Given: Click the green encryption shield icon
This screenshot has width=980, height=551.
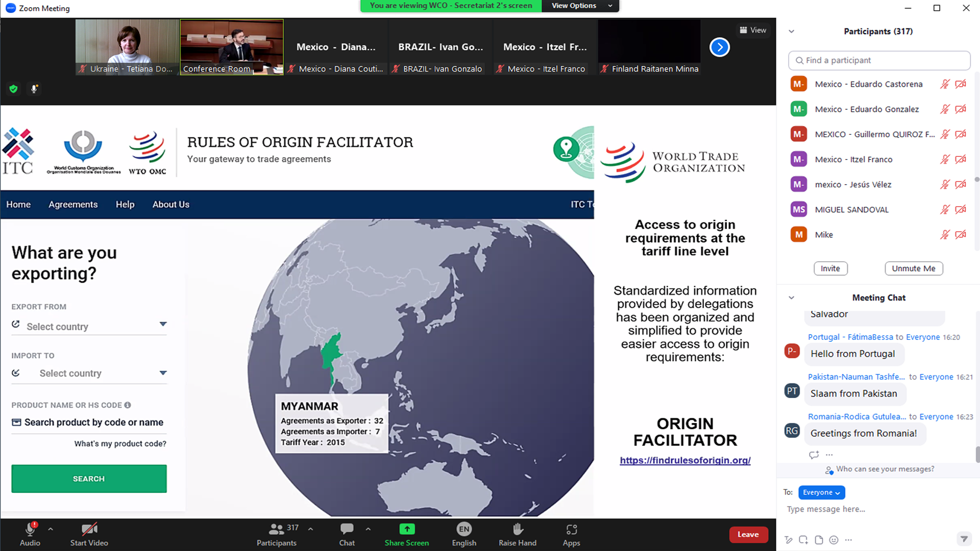Looking at the screenshot, I should pyautogui.click(x=13, y=89).
